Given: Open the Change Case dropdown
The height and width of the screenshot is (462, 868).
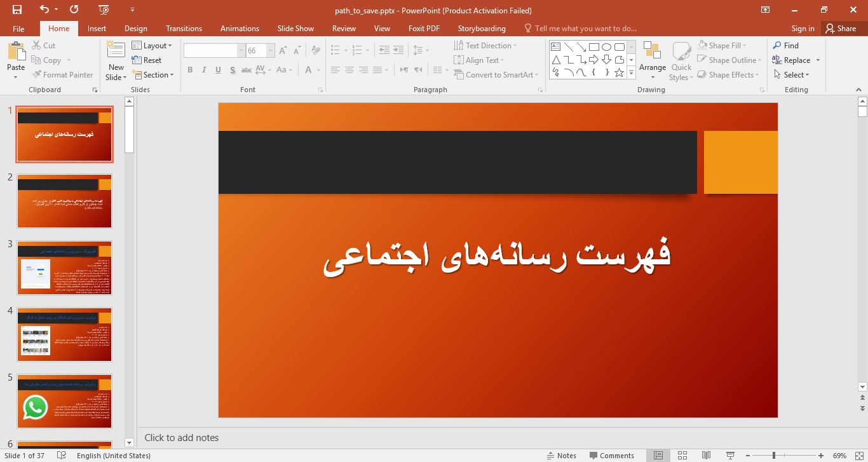Looking at the screenshot, I should pos(284,70).
